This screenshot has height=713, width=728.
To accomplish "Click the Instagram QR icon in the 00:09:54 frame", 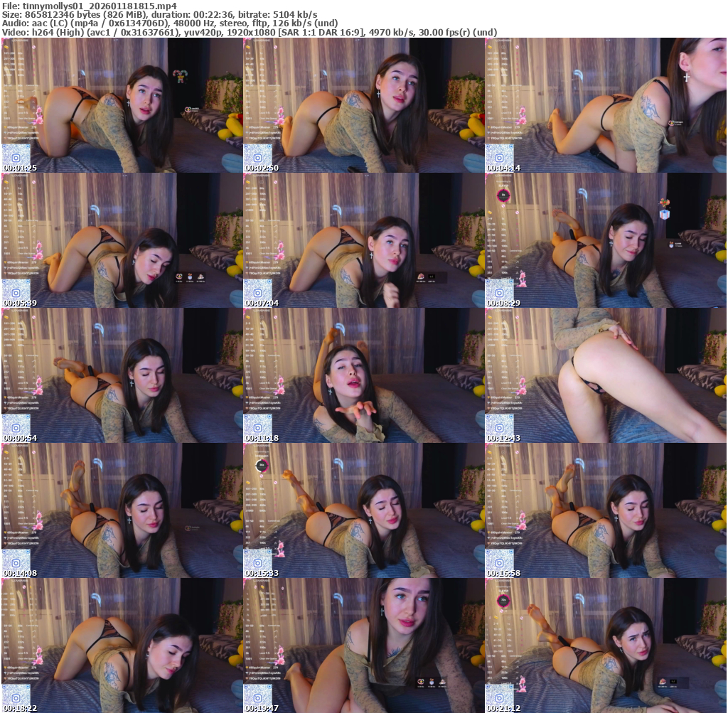I will pyautogui.click(x=16, y=427).
